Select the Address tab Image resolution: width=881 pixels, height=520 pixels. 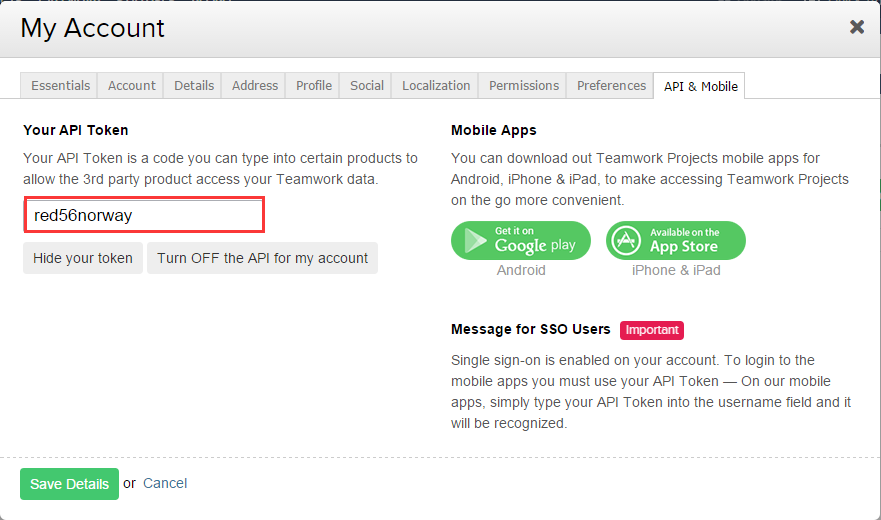point(254,85)
